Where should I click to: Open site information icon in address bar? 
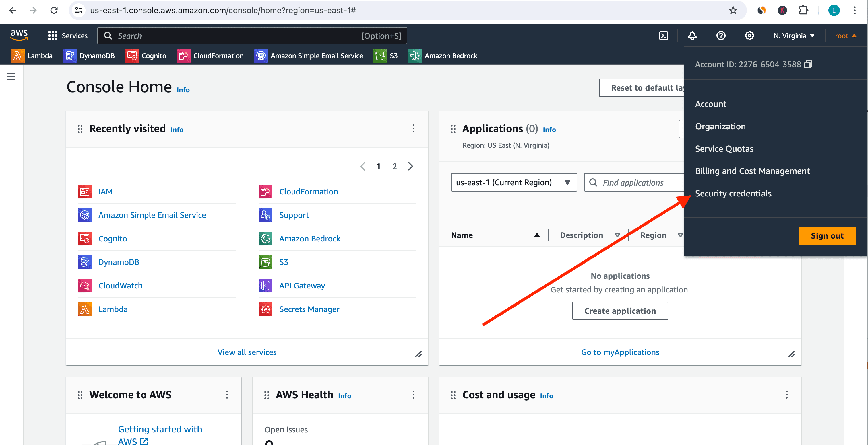point(79,10)
